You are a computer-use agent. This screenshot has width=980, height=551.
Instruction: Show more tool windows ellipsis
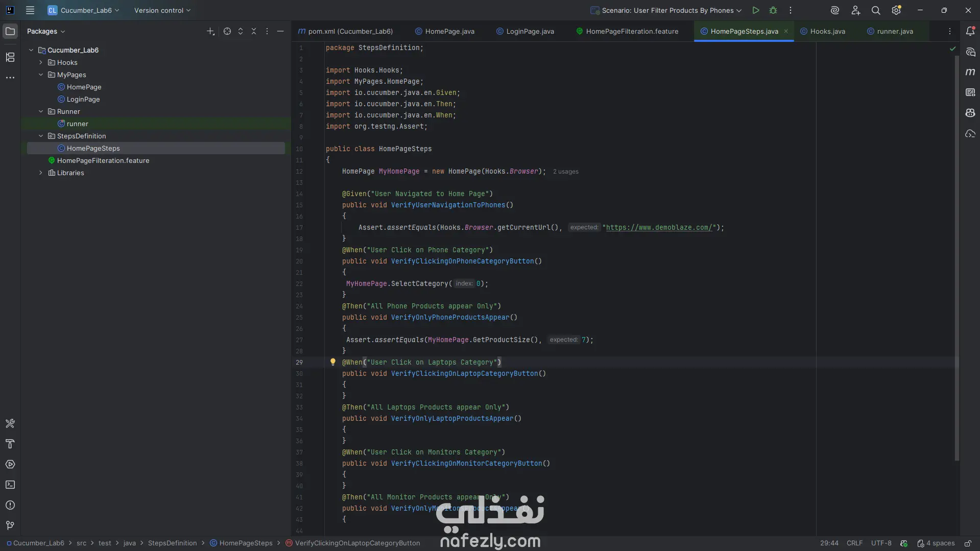(10, 78)
